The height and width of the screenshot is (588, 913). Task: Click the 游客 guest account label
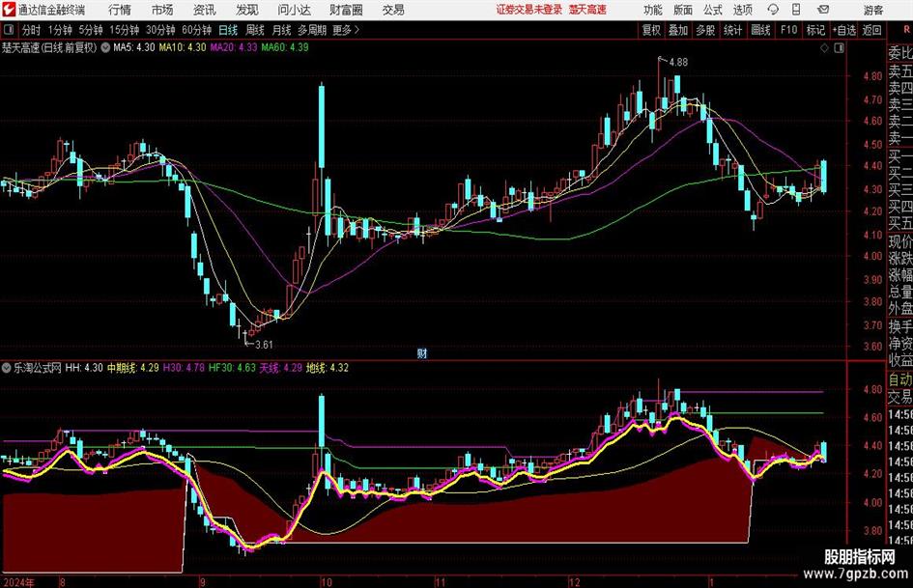[872, 10]
